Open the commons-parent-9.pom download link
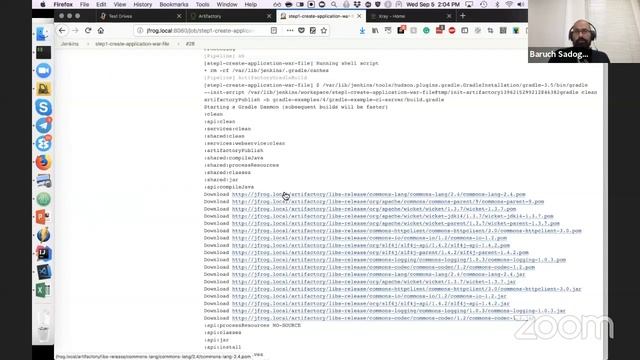 pos(388,202)
